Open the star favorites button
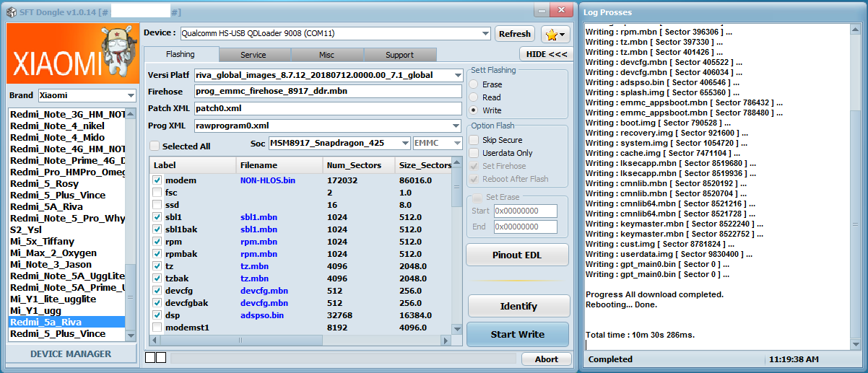 pyautogui.click(x=555, y=34)
